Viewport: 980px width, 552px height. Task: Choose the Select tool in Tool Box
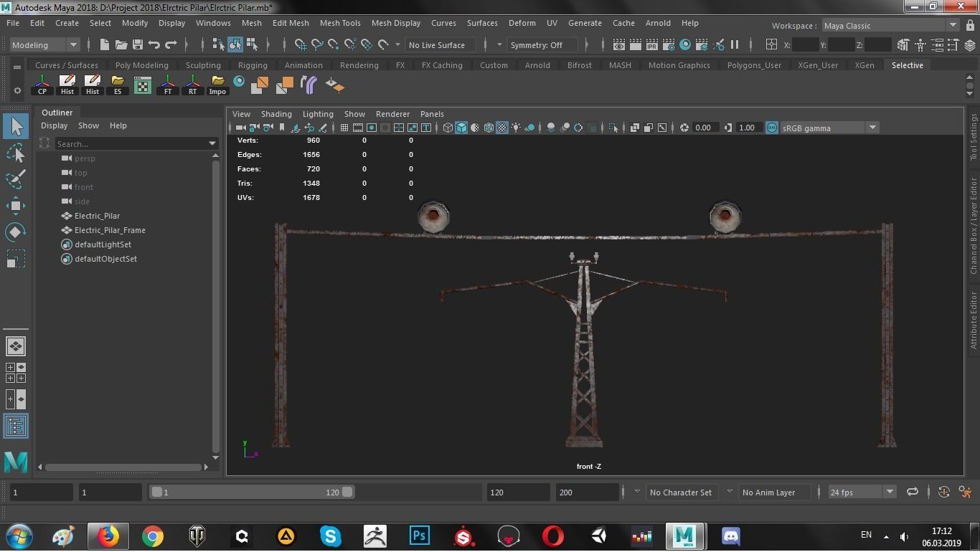(16, 126)
